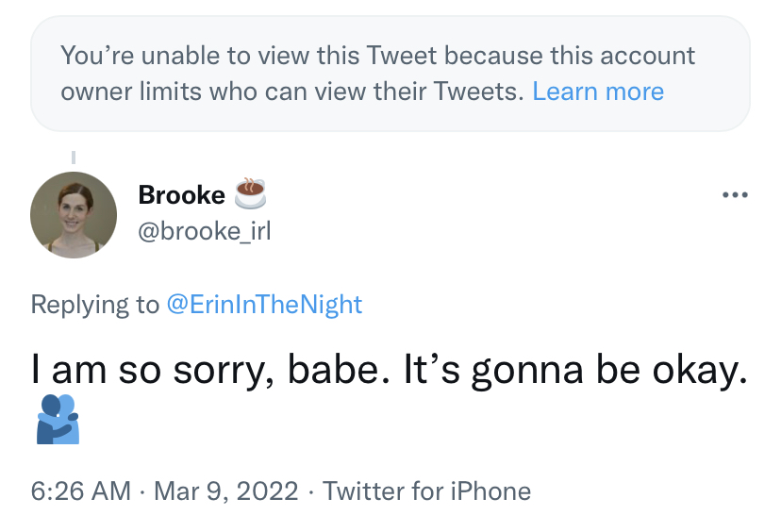Visit the @ErinInTheNight mention

click(264, 304)
